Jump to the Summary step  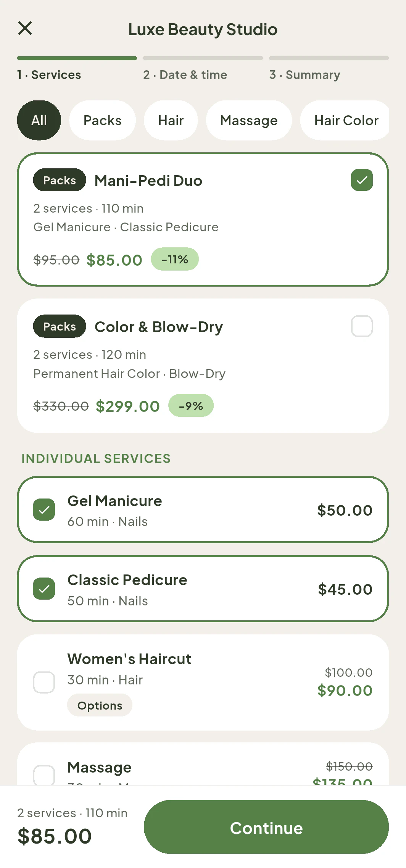(x=304, y=75)
